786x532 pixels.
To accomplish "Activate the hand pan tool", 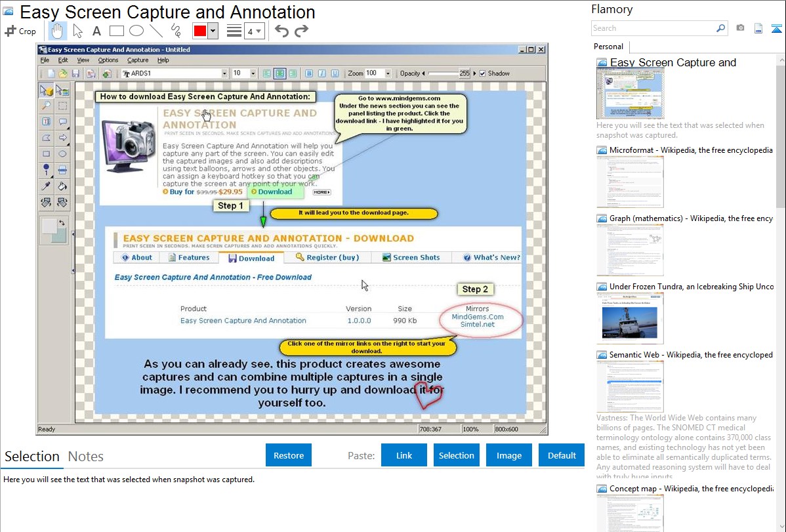I will (x=56, y=31).
